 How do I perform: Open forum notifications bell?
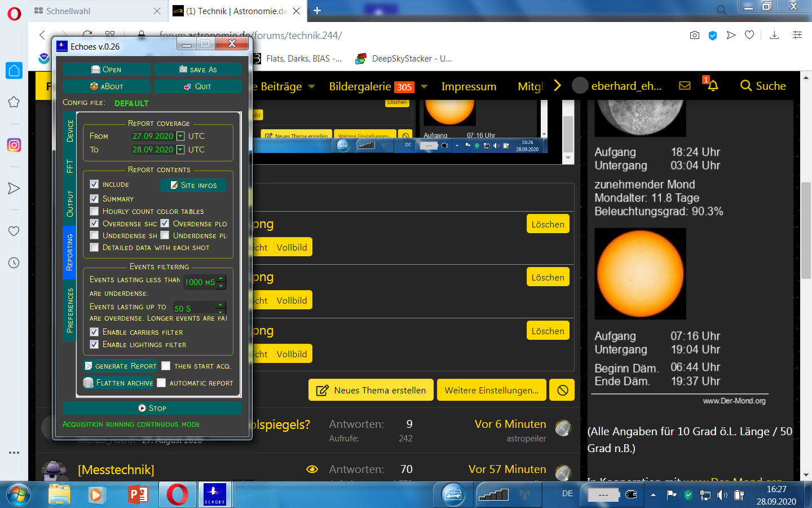tap(713, 86)
